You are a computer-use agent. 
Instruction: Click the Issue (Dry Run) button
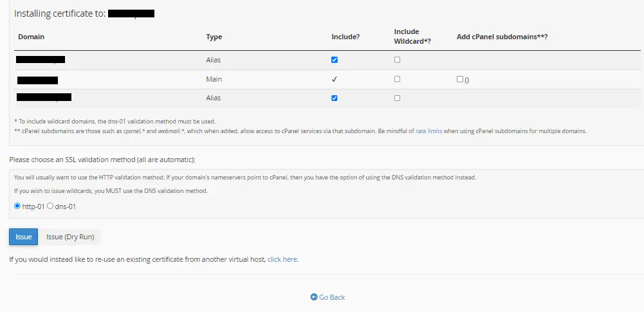70,237
